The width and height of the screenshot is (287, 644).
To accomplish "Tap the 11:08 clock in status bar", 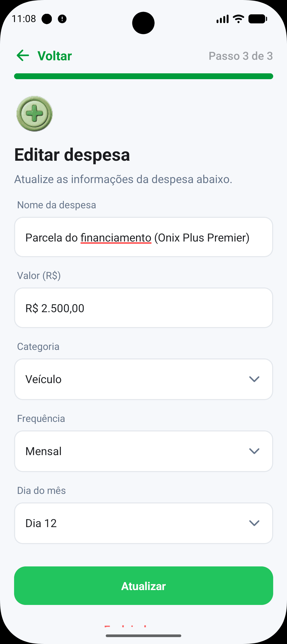I will [x=24, y=19].
